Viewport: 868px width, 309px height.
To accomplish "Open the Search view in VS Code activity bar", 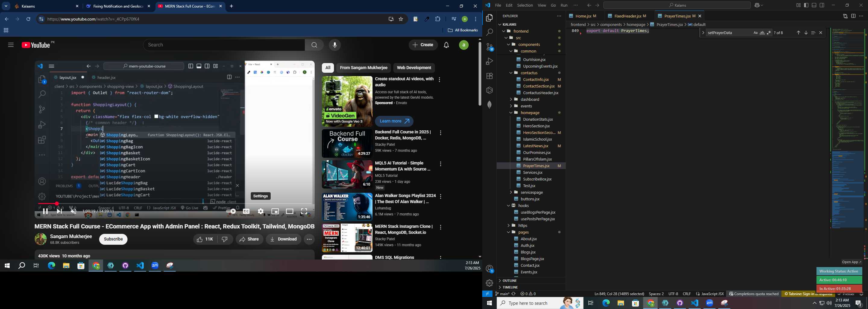I will point(489,32).
